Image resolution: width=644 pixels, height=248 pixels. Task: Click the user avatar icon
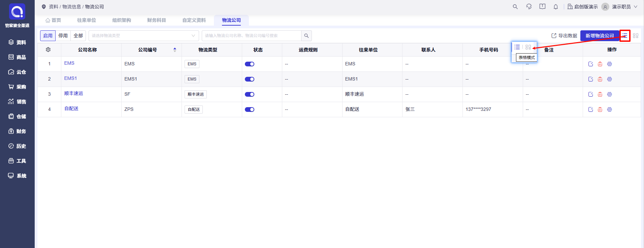tap(605, 7)
